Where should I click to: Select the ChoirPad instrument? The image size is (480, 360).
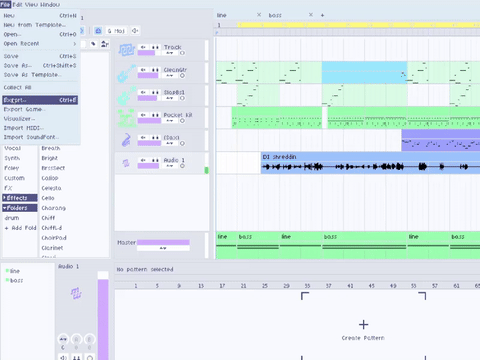(x=54, y=238)
